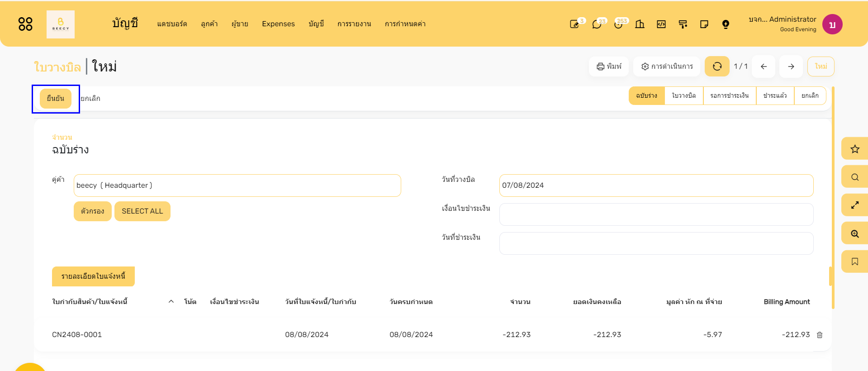Open the developer code icon
This screenshot has width=868, height=371.
(x=661, y=24)
